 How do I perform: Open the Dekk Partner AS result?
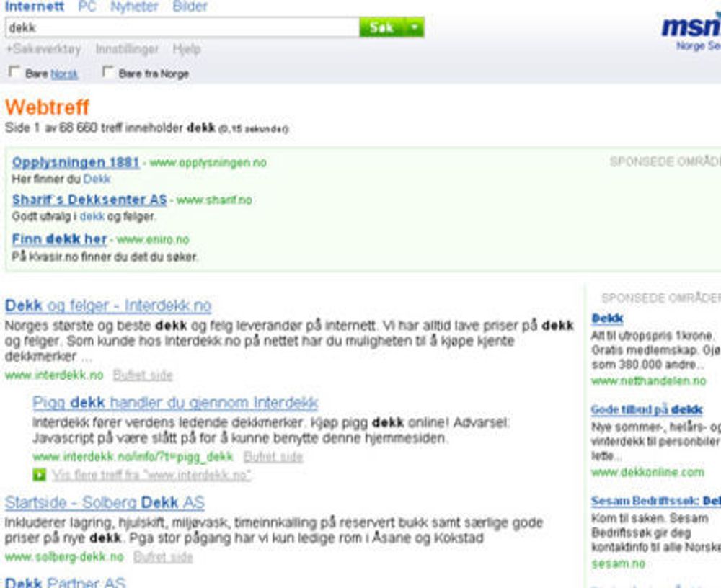pyautogui.click(x=66, y=582)
